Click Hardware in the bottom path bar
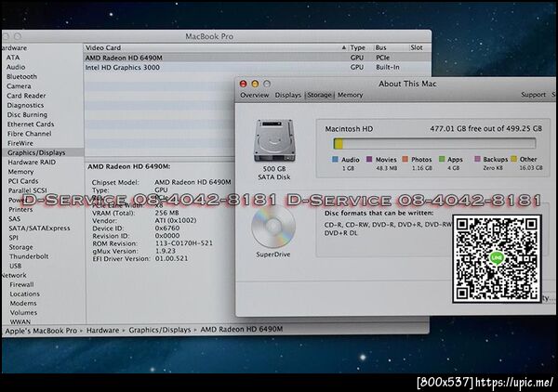 tap(103, 330)
